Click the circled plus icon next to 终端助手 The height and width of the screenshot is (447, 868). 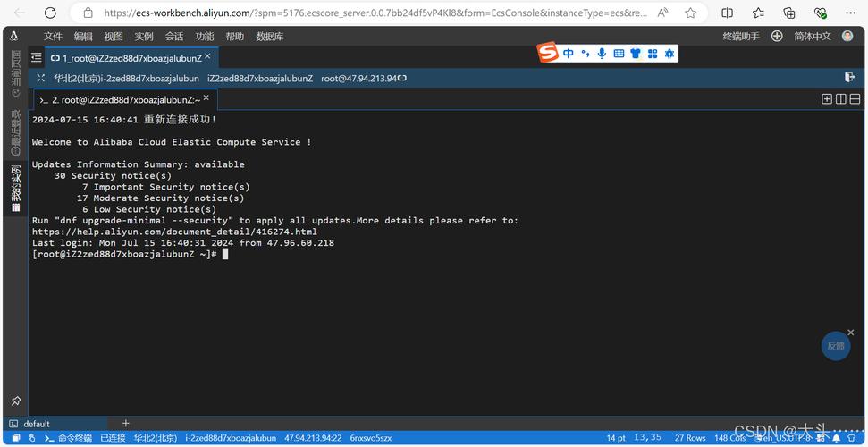pos(777,36)
